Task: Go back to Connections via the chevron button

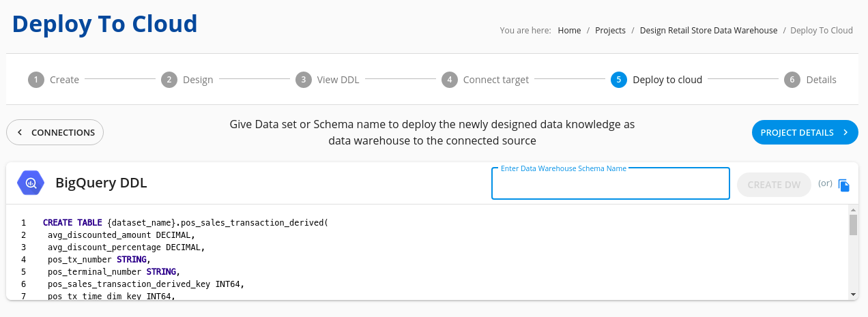Action: (x=55, y=132)
